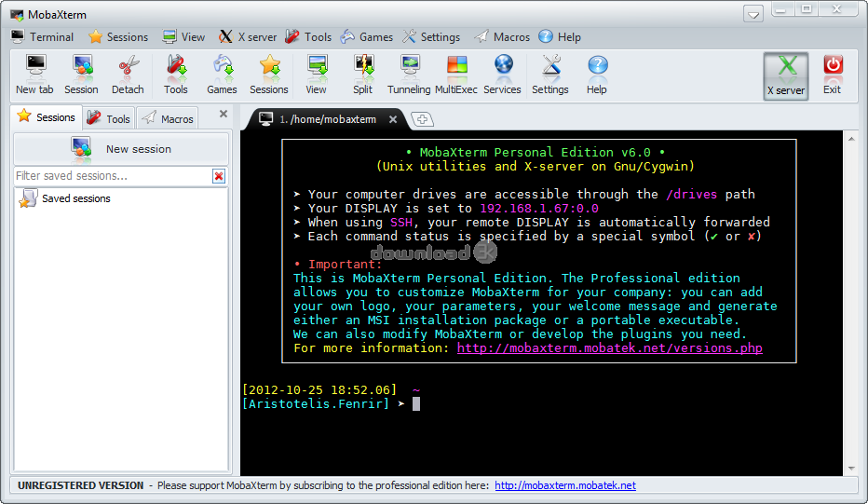Switch to the Sessions sidebar tab
Viewport: 868px width, 504px height.
47,117
